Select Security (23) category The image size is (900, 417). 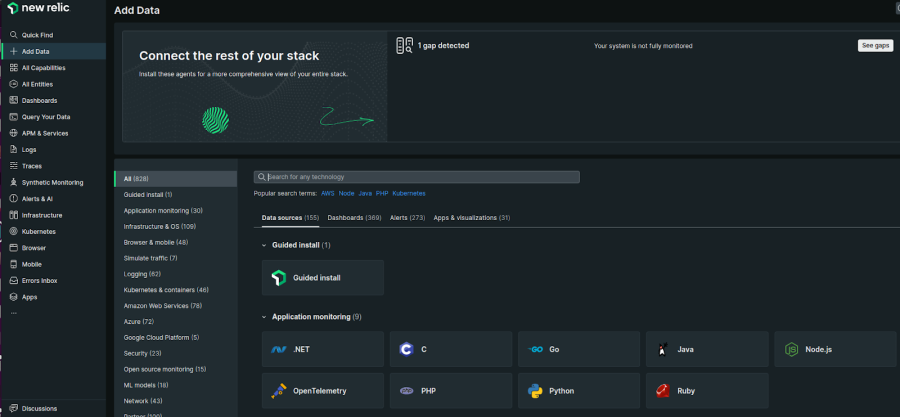(176, 353)
